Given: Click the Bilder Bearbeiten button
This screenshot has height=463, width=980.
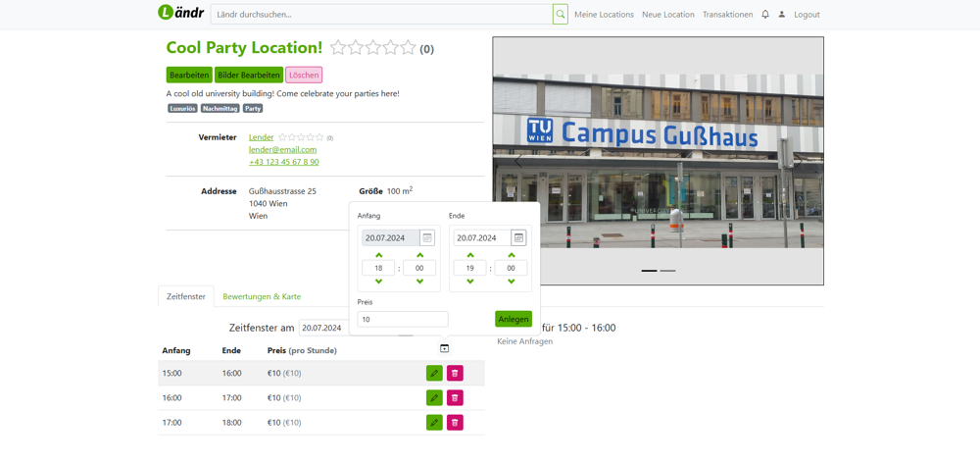Looking at the screenshot, I should (x=249, y=76).
